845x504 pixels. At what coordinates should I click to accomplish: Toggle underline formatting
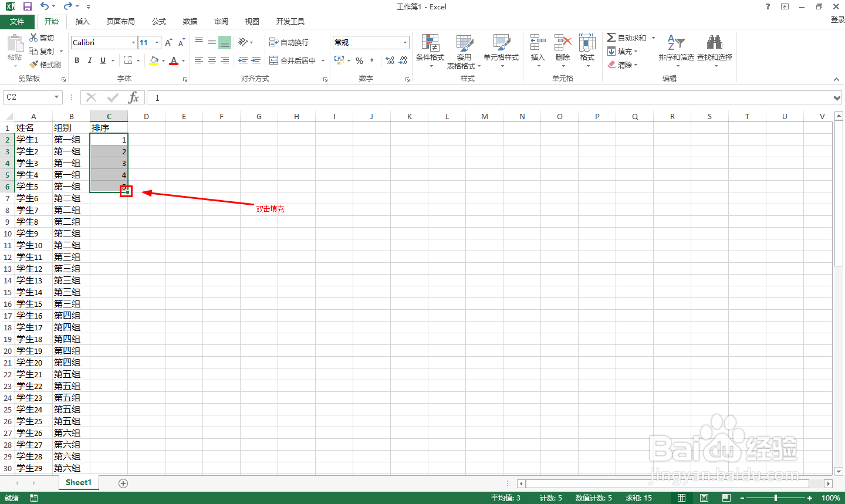(x=103, y=60)
